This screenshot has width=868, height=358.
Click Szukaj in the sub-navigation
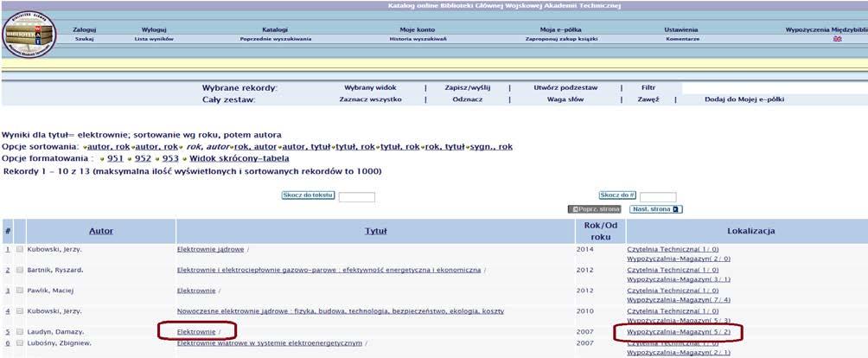click(x=85, y=39)
